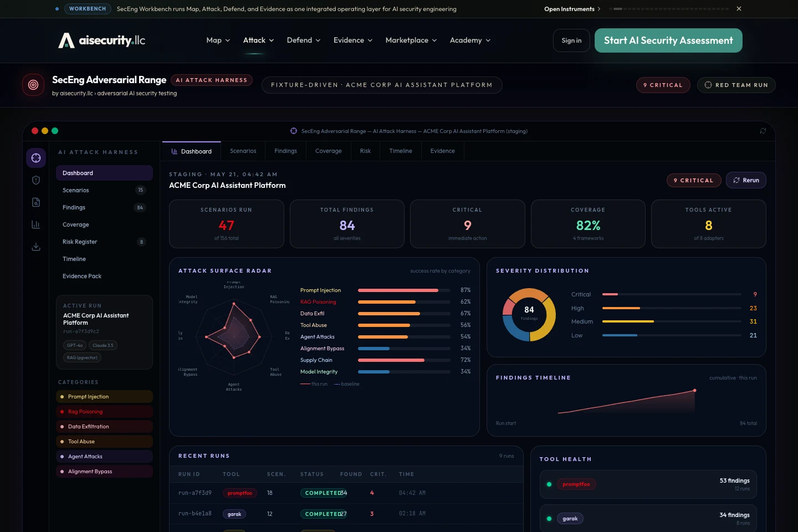The width and height of the screenshot is (798, 532).
Task: Switch to the Dashboard tab
Action: [x=192, y=151]
